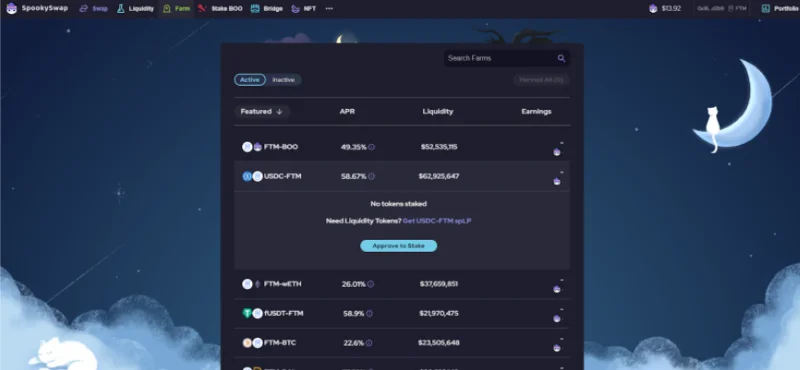The height and width of the screenshot is (370, 800).
Task: Sort farms by Earnings column
Action: (536, 112)
